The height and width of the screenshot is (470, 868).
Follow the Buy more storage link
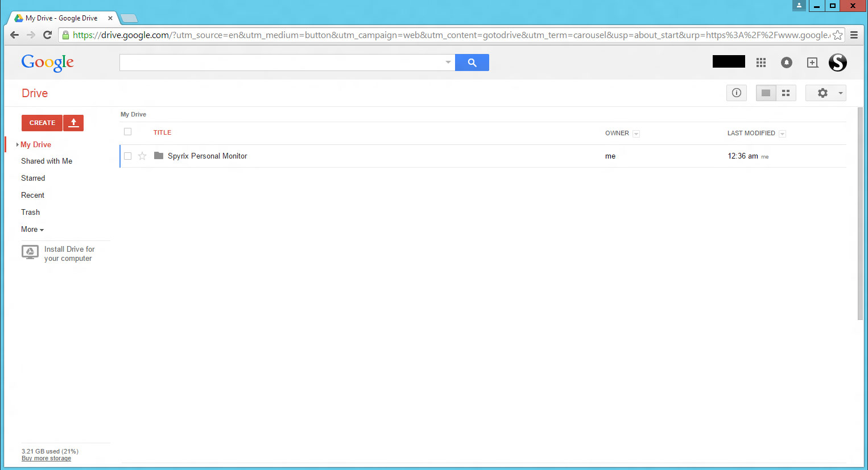[x=46, y=458]
